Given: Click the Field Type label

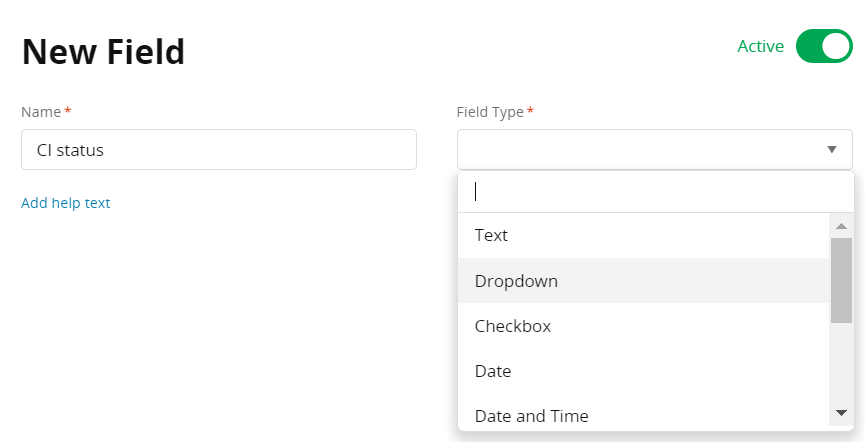Looking at the screenshot, I should (x=490, y=112).
